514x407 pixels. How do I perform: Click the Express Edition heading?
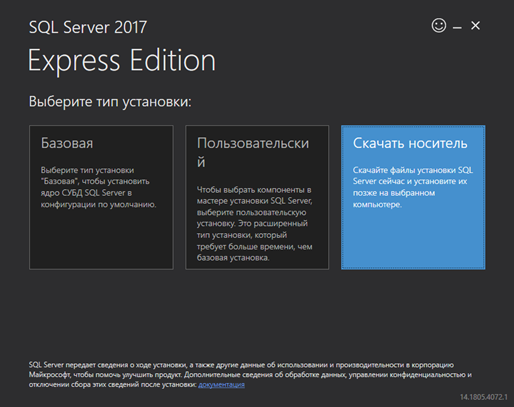[x=122, y=60]
